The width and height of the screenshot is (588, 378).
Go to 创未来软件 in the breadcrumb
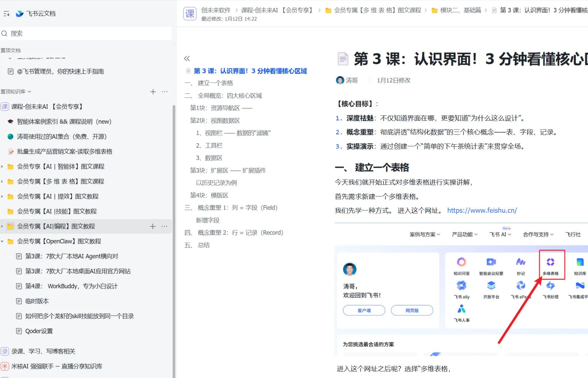216,10
